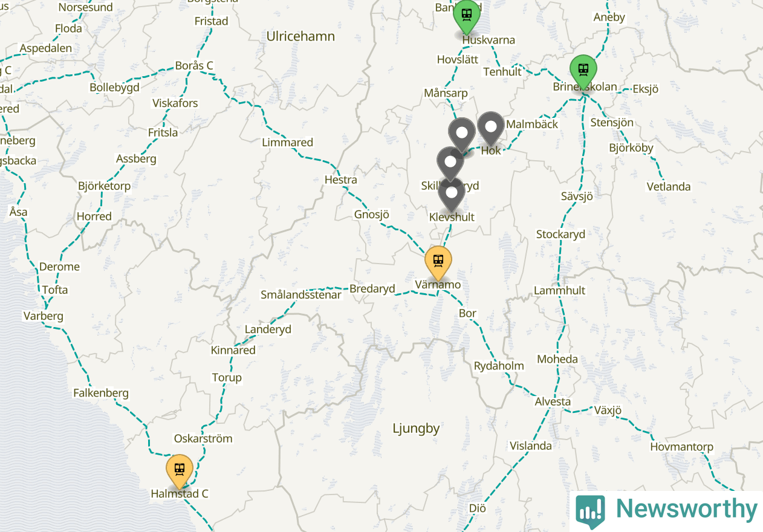Click the Newsworthy bar-chart logo icon
763x532 pixels.
pyautogui.click(x=590, y=511)
